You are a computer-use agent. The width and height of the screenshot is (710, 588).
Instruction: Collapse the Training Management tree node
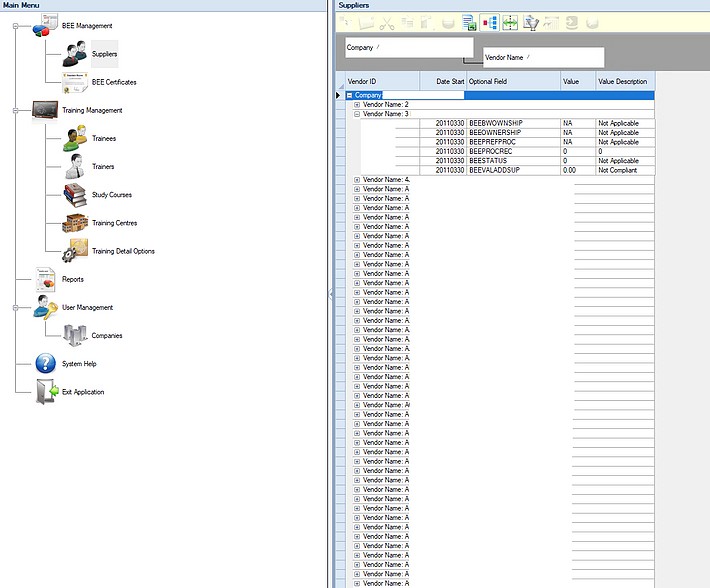(x=17, y=110)
